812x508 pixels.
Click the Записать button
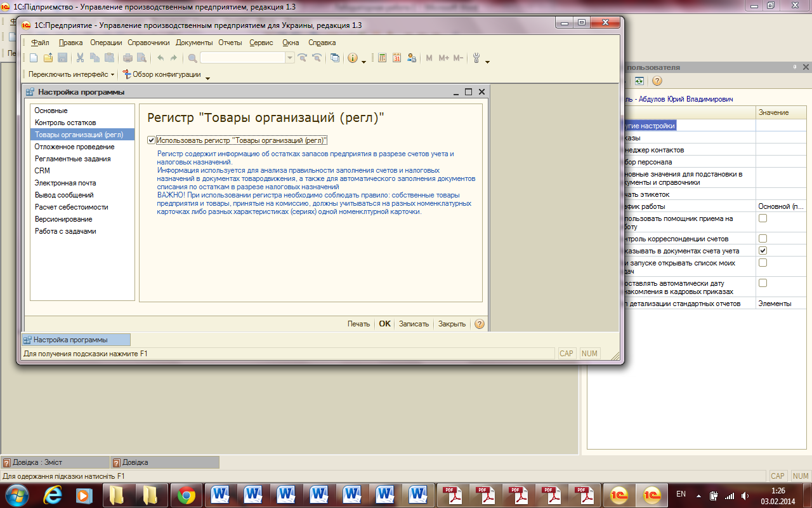pos(414,324)
